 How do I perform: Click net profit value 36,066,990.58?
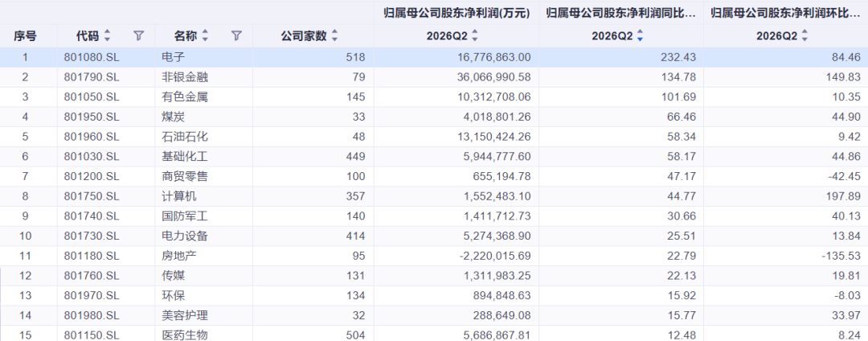click(494, 77)
